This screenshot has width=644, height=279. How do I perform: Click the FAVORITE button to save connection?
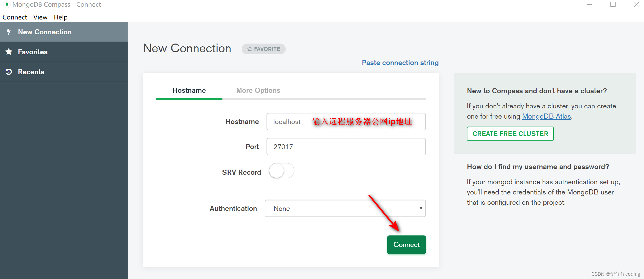click(x=264, y=49)
